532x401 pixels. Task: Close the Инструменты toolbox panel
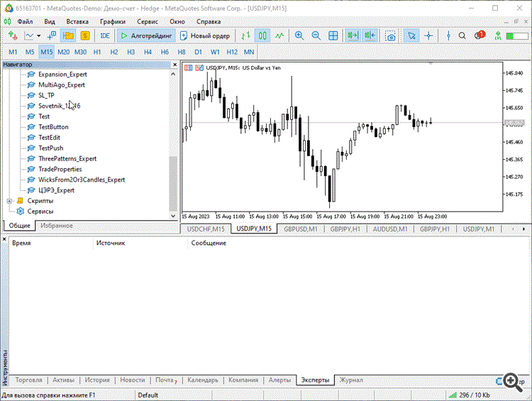(4, 239)
